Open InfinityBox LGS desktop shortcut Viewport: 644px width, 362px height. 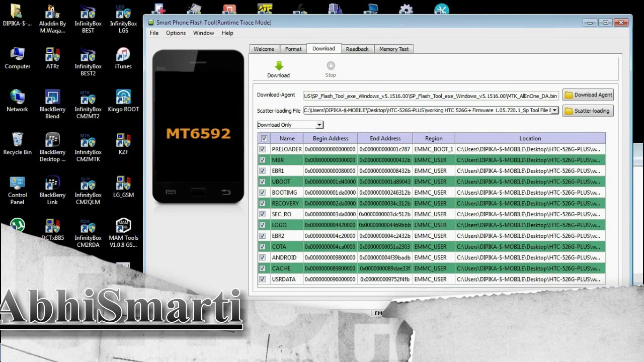point(123,18)
